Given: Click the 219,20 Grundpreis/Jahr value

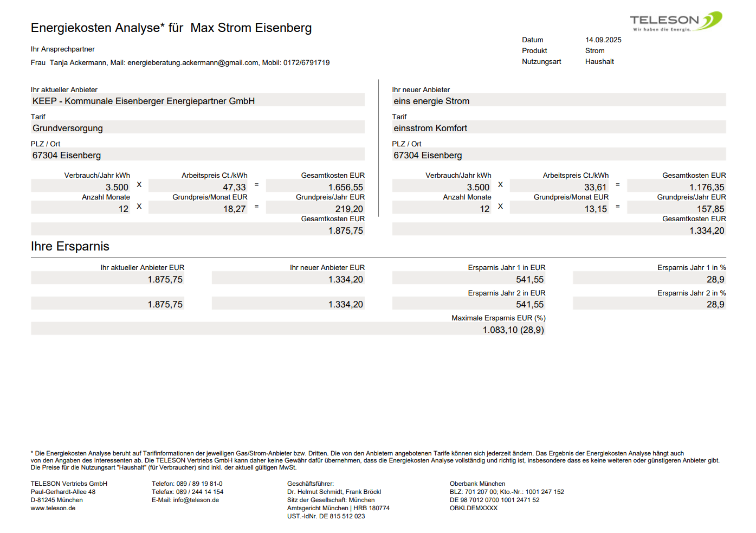Looking at the screenshot, I should pos(349,209).
